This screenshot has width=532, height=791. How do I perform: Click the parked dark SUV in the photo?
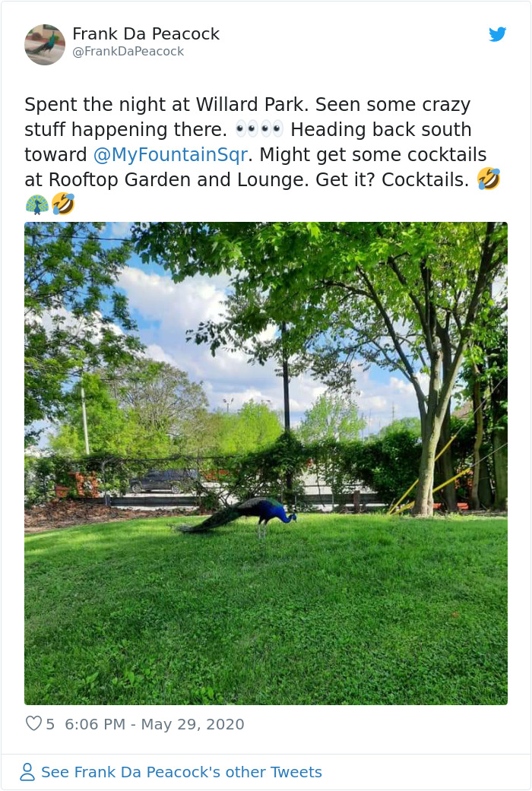(163, 481)
